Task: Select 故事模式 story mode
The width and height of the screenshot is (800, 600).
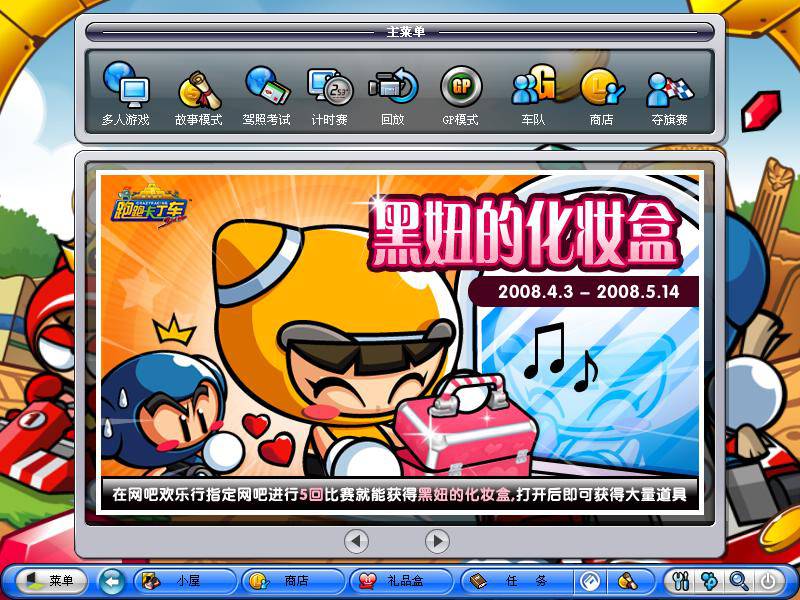Action: [x=198, y=97]
